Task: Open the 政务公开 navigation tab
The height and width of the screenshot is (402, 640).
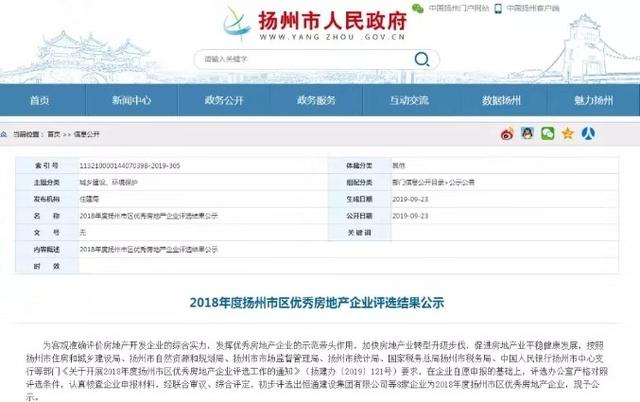Action: pyautogui.click(x=224, y=100)
